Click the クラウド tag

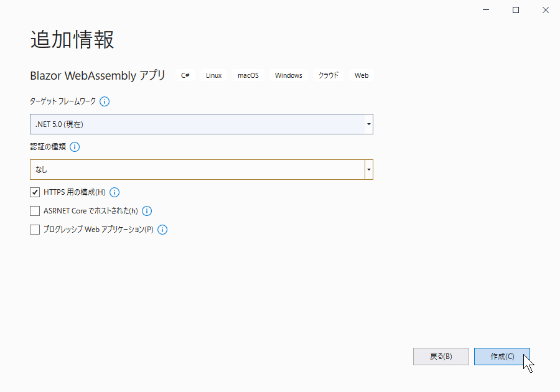(x=328, y=75)
